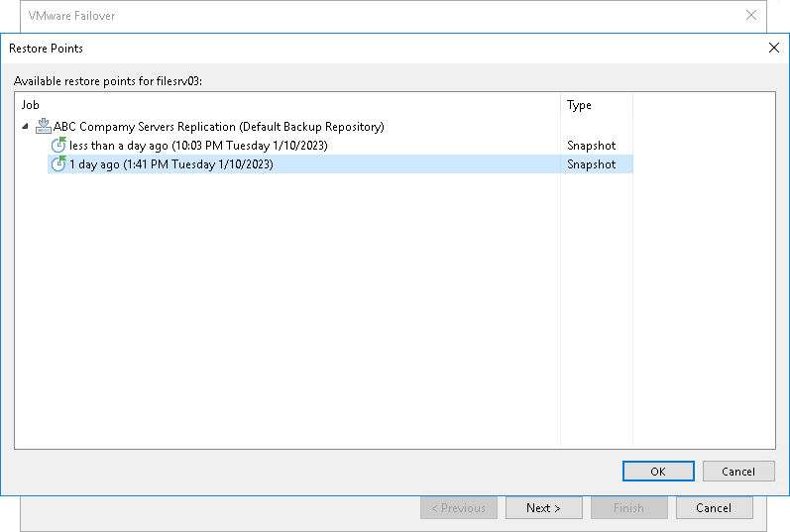Click Next in the VMware Failover wizard
Image resolution: width=790 pixels, height=532 pixels.
click(543, 508)
